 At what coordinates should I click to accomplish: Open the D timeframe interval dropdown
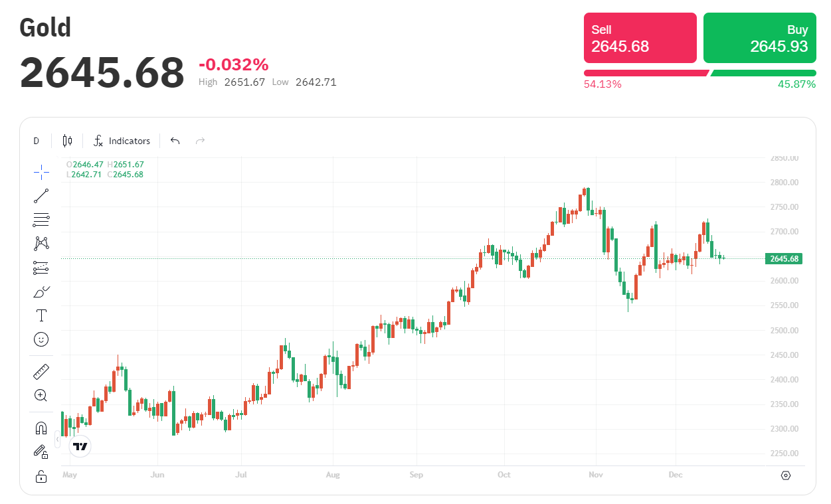(x=37, y=141)
